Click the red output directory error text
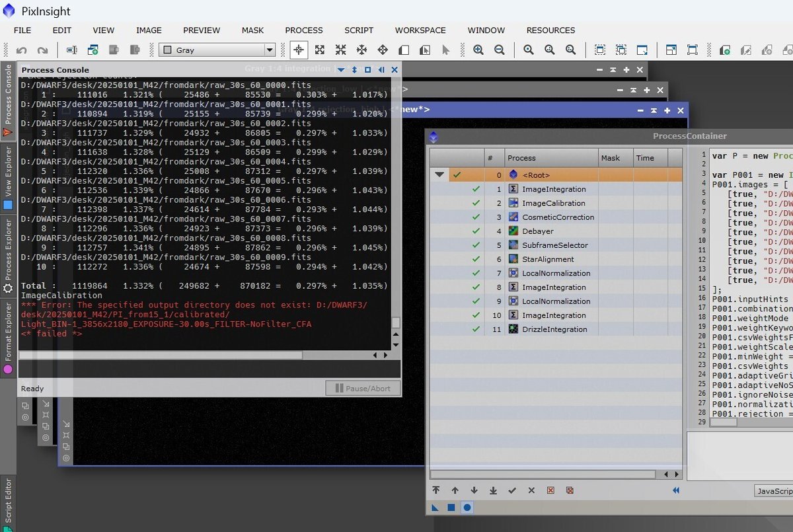The height and width of the screenshot is (532, 793). click(x=194, y=315)
